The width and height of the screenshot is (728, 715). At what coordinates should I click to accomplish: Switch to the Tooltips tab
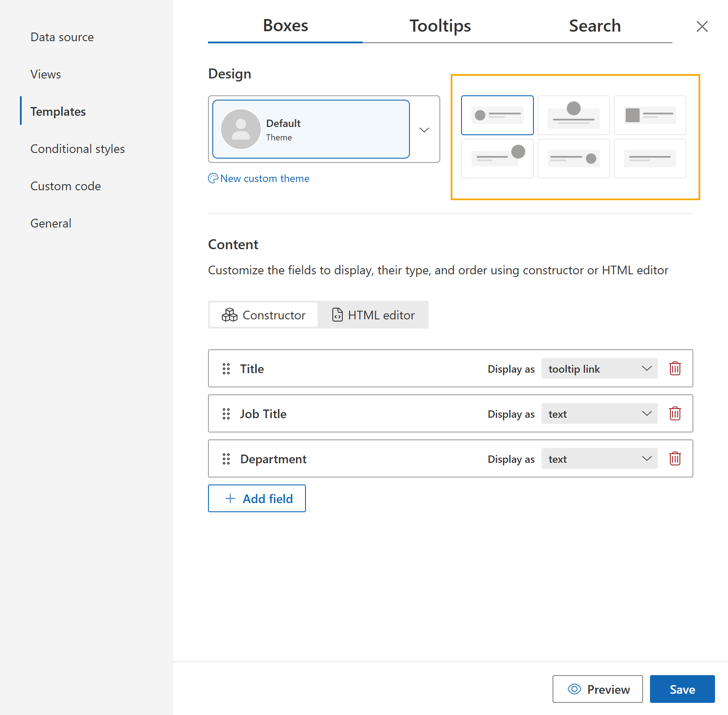pos(440,26)
